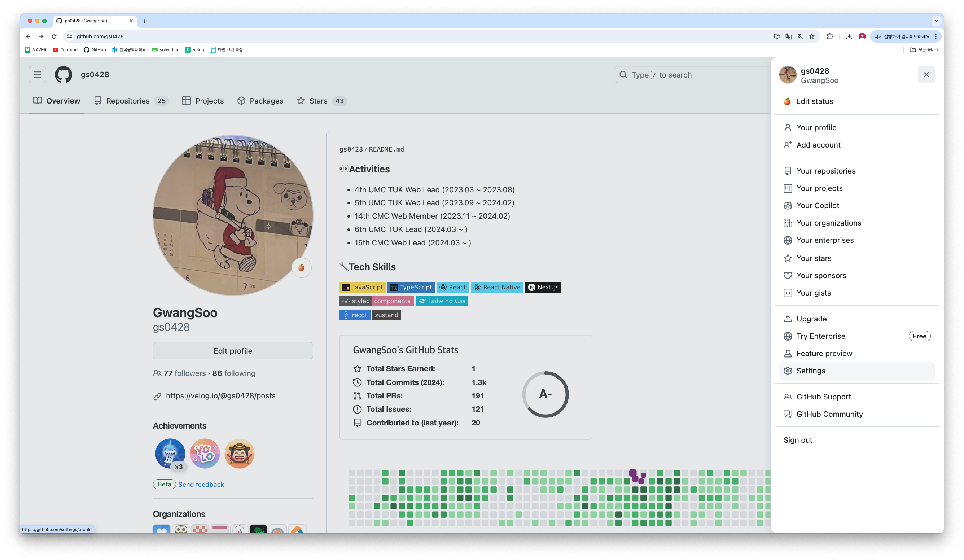Viewport: 964px width, 560px height.
Task: Open the all bookmarks folder
Action: [924, 50]
